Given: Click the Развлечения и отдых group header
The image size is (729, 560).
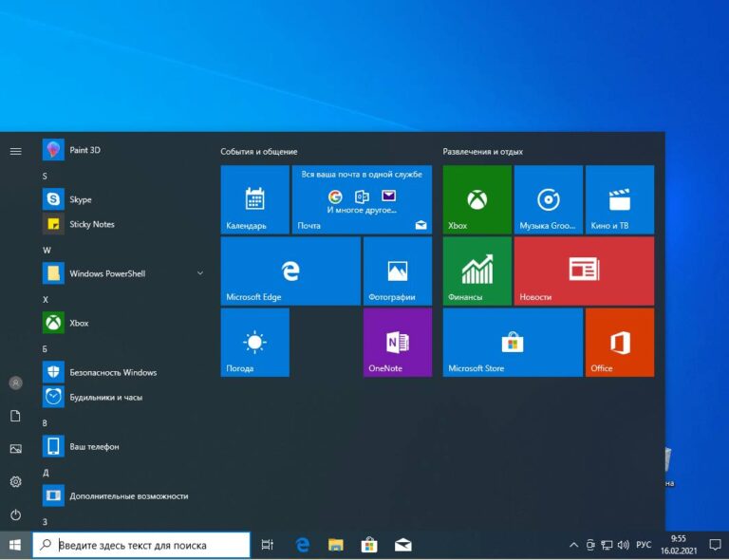Looking at the screenshot, I should [x=482, y=152].
